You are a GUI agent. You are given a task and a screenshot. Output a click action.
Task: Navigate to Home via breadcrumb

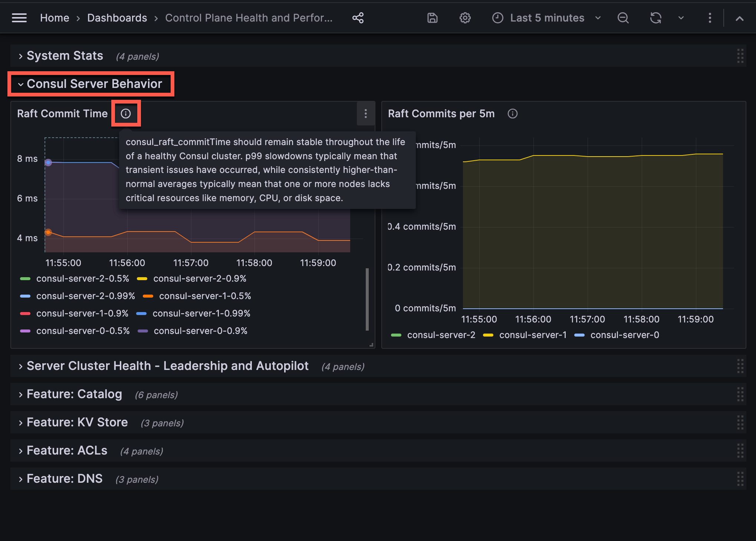[54, 17]
